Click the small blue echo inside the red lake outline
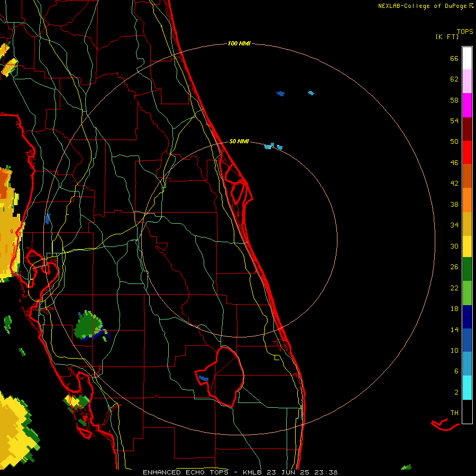 (204, 378)
